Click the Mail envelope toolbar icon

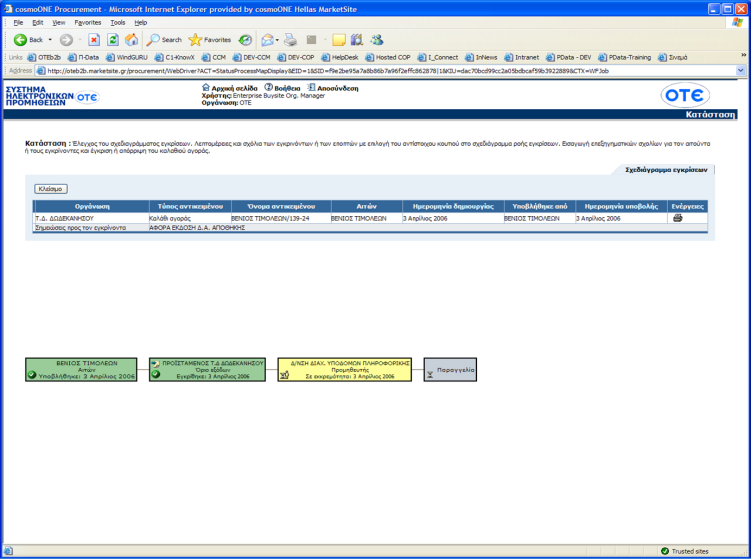(x=267, y=40)
